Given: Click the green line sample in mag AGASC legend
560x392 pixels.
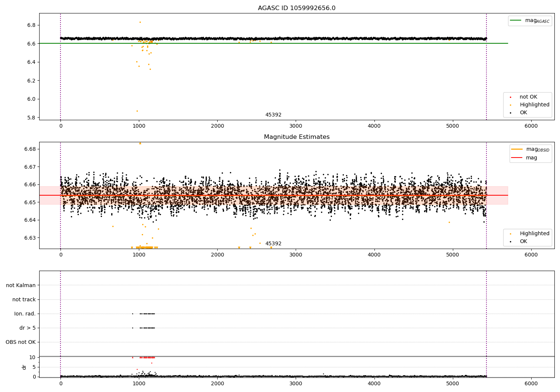Looking at the screenshot, I should (516, 21).
